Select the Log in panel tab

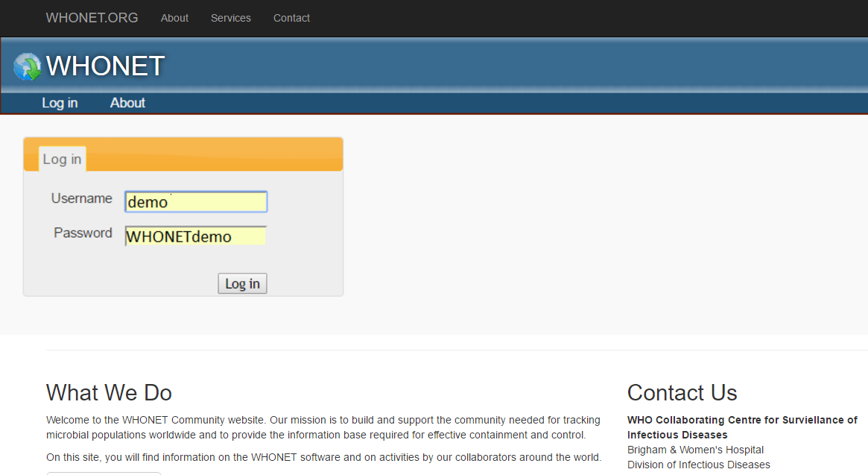62,160
